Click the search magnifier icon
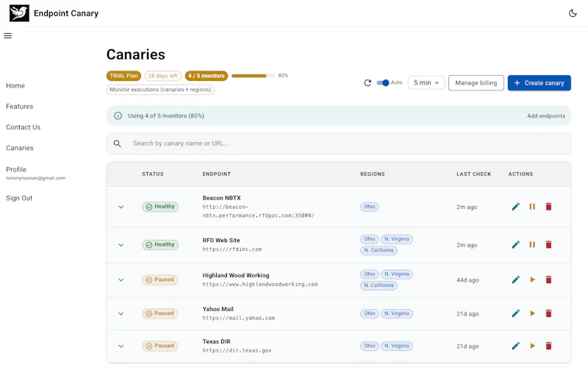 (118, 143)
